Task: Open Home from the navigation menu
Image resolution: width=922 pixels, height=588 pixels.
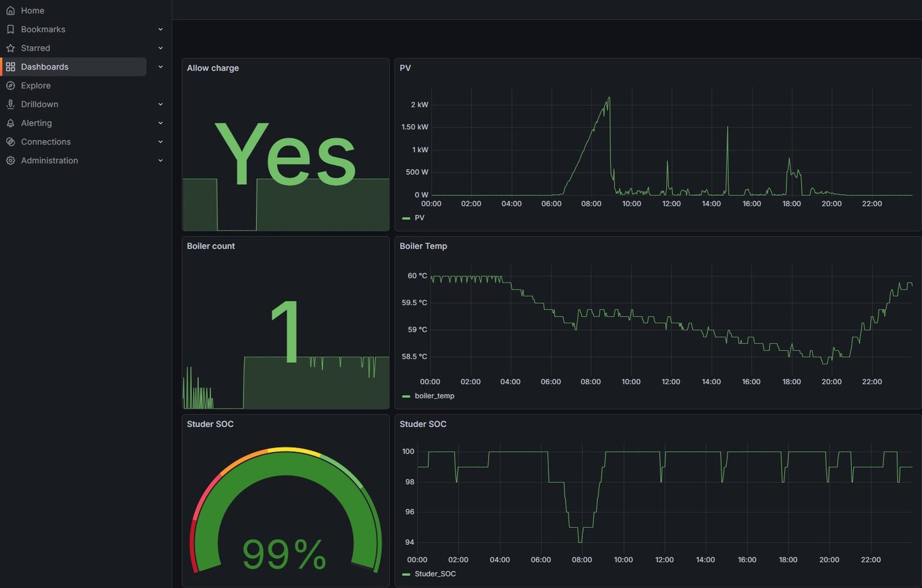Action: (x=33, y=10)
